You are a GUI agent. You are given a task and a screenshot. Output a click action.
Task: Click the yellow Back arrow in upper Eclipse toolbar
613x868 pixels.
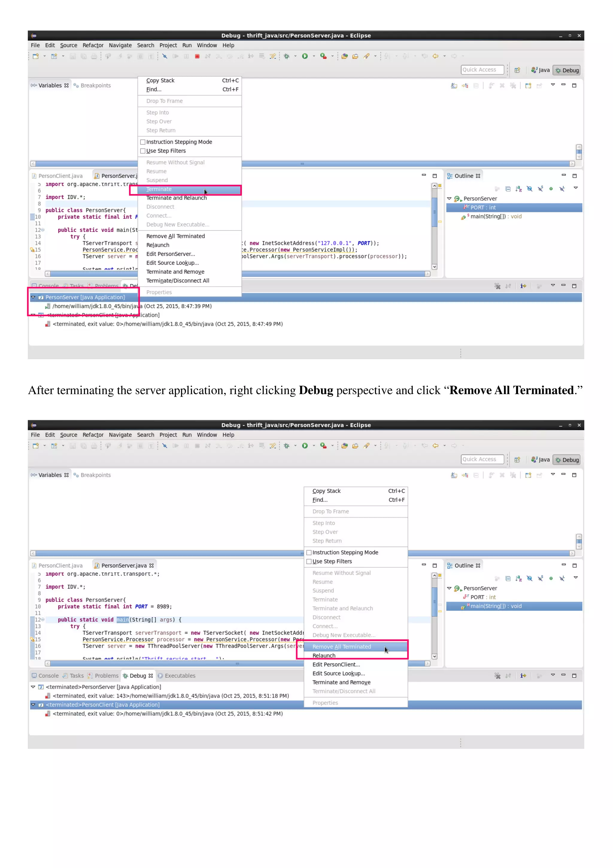click(435, 56)
